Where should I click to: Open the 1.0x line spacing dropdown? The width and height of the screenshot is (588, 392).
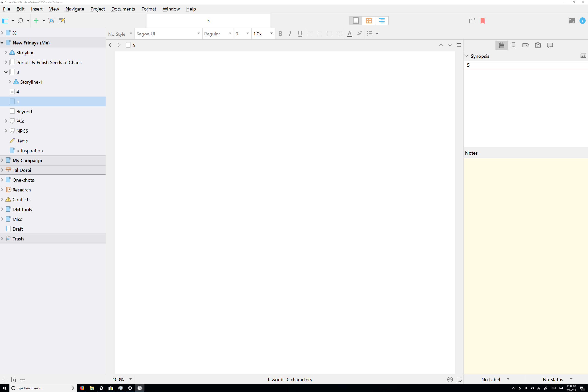[x=263, y=34]
